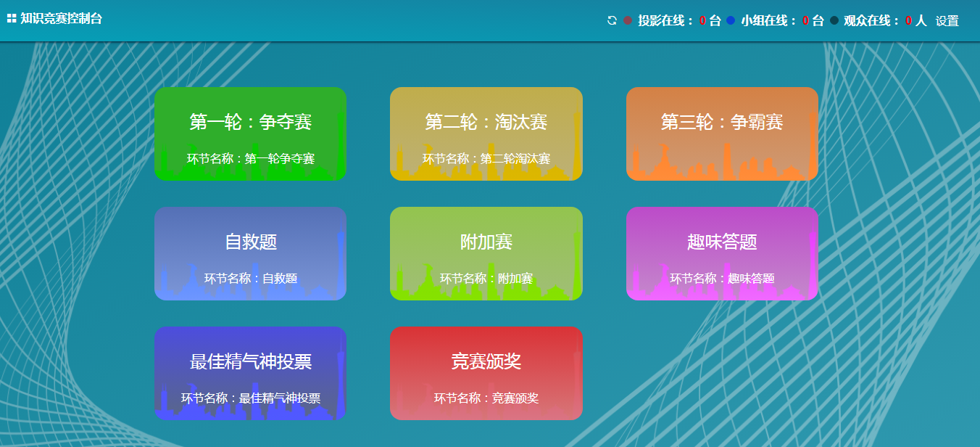The height and width of the screenshot is (447, 980).
Task: Click the 观众在线 status label
Action: (x=871, y=21)
